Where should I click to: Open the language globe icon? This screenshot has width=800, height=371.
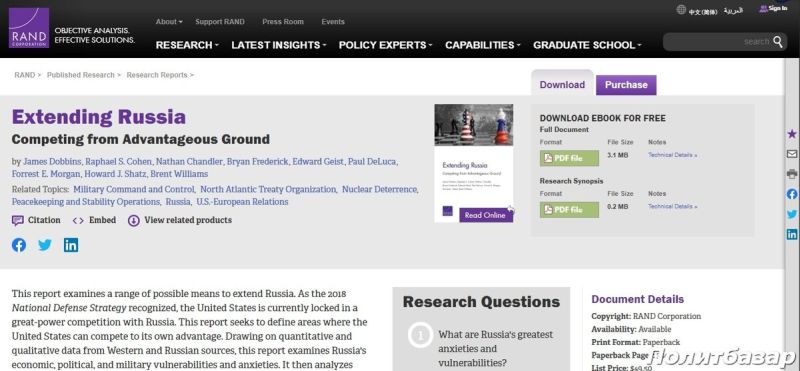(681, 9)
